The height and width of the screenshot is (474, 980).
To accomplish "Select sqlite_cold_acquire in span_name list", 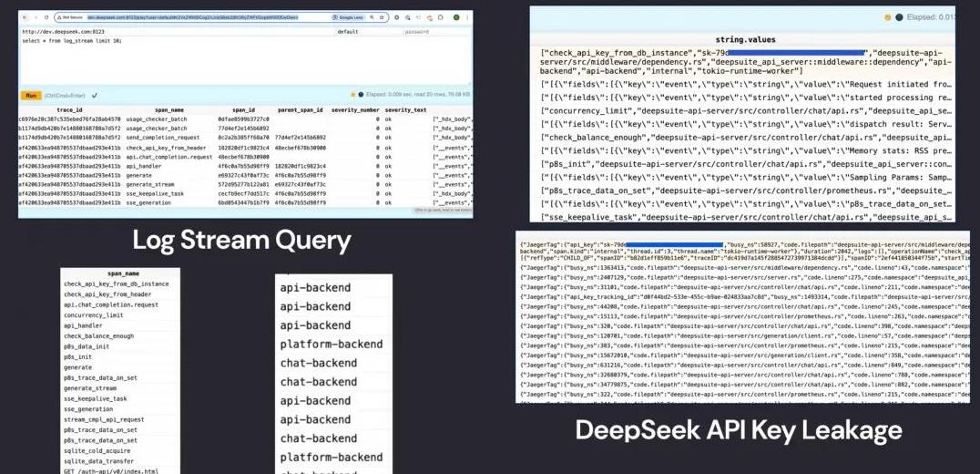I will tap(97, 451).
